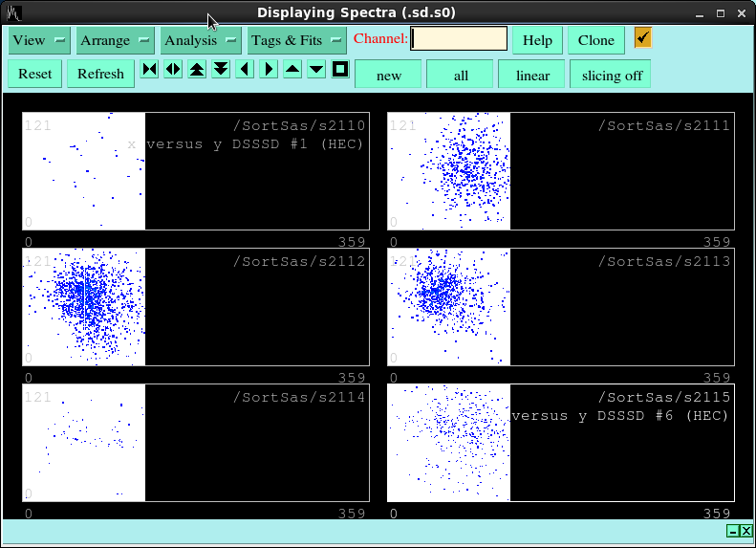The width and height of the screenshot is (756, 548).
Task: Click the double down-arrow vertical scale icon
Action: (221, 70)
